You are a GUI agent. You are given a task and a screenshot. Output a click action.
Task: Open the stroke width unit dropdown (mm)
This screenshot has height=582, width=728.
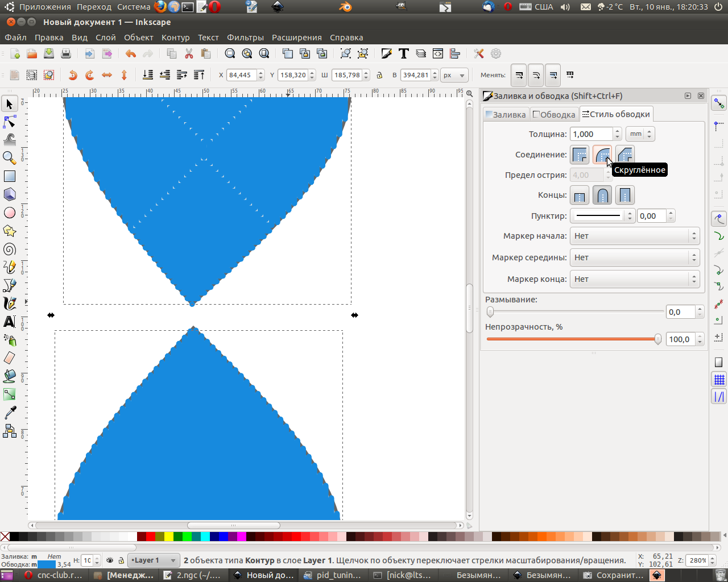640,134
